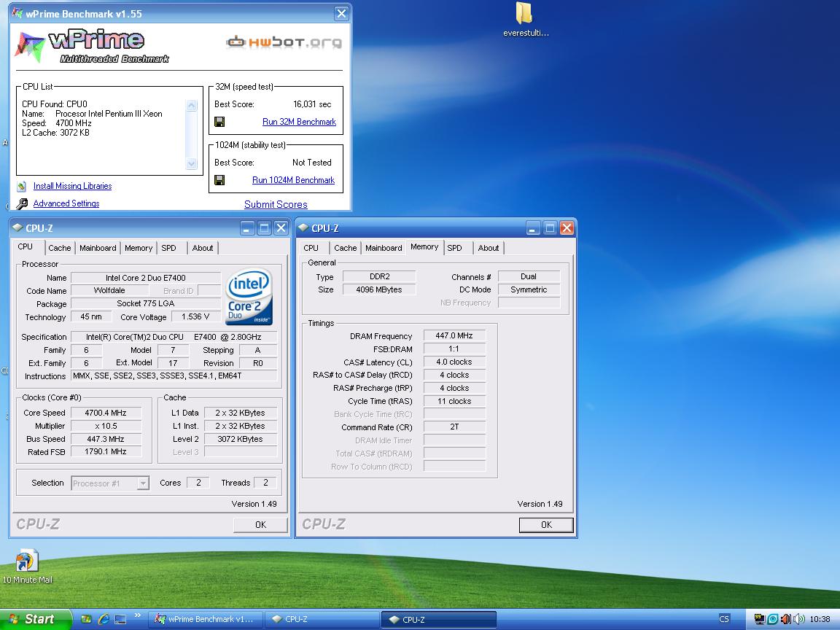Select the active CPU-Z taskbar button
The height and width of the screenshot is (630, 840).
click(x=439, y=619)
